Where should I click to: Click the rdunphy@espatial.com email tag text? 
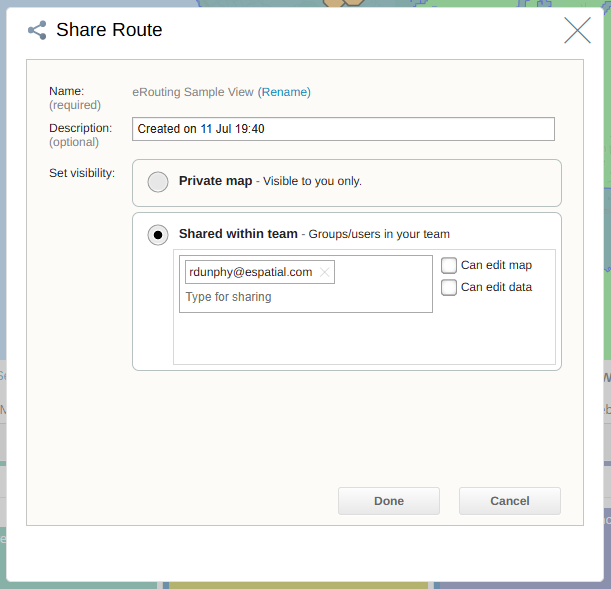(x=251, y=272)
